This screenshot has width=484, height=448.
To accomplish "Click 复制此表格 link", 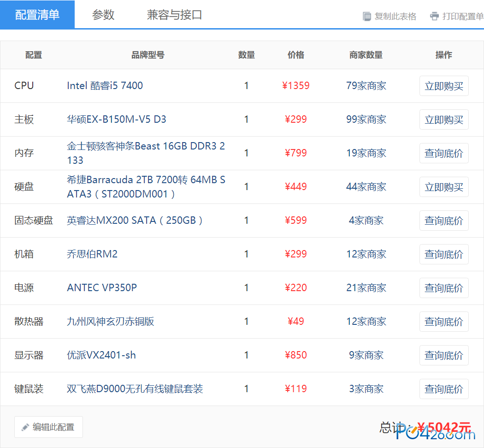I will [395, 16].
